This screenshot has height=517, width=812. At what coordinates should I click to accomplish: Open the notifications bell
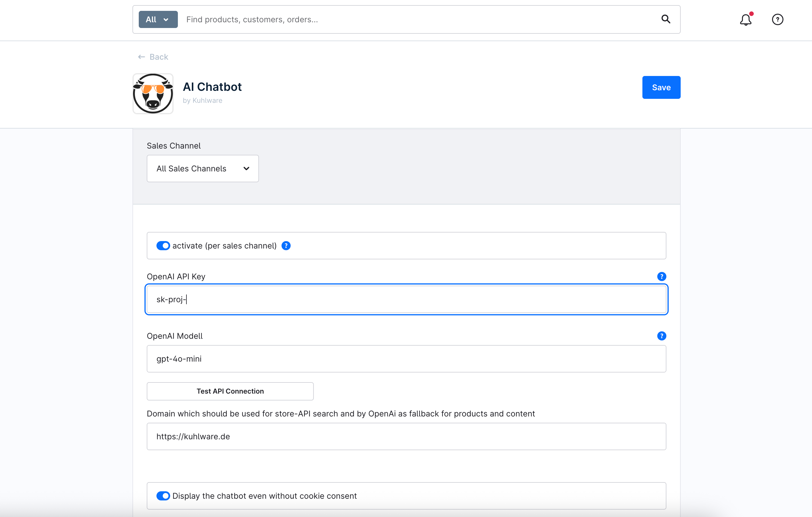coord(745,19)
